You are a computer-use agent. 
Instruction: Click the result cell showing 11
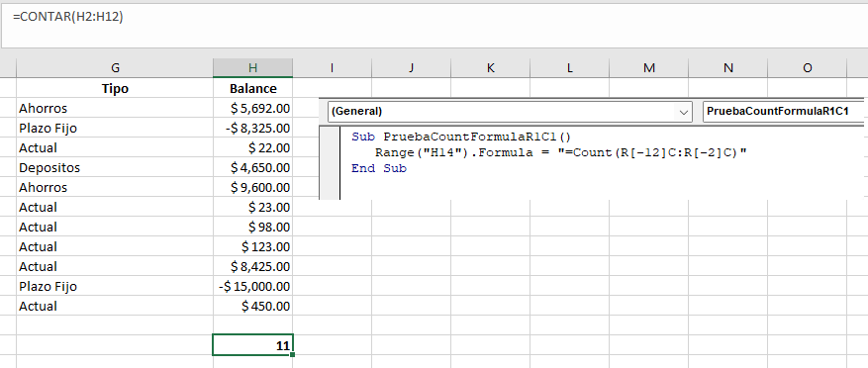coord(253,345)
